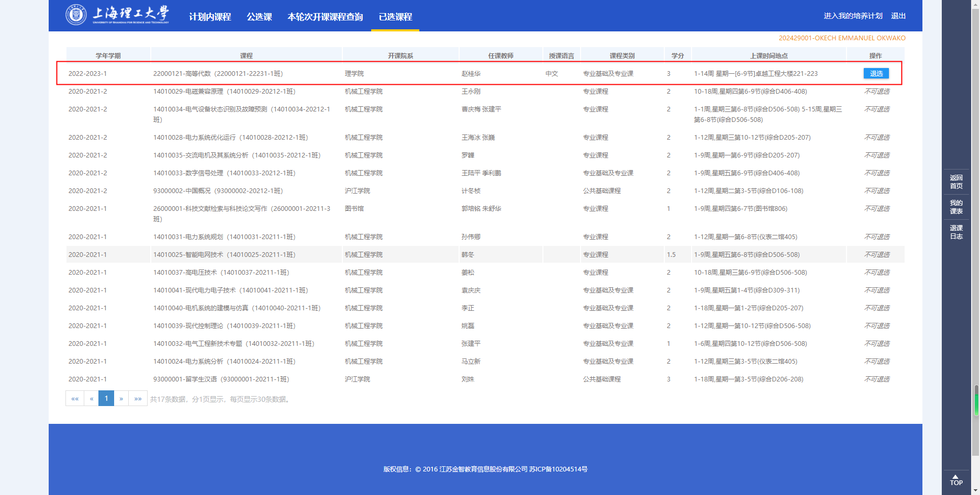Select page 1 in pagination
The height and width of the screenshot is (495, 980).
[106, 399]
